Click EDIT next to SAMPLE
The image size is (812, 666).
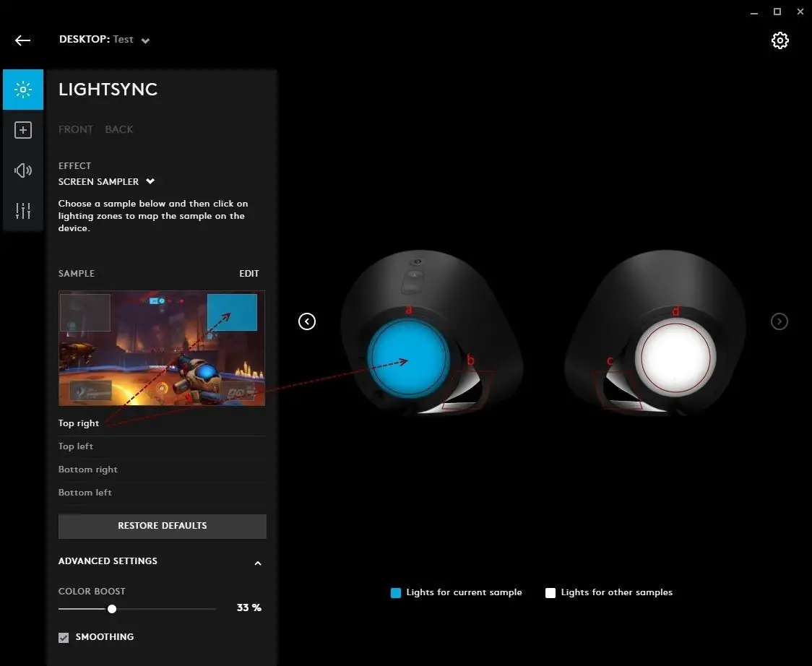pyautogui.click(x=249, y=274)
